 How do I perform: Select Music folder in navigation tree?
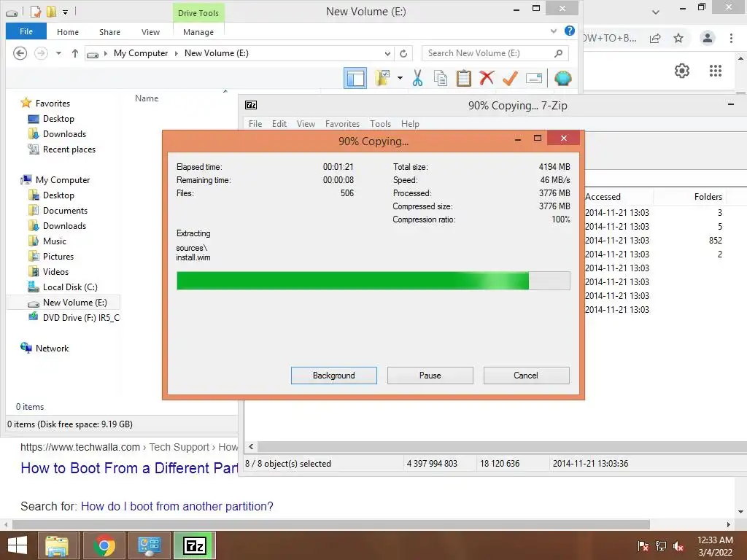click(x=54, y=241)
